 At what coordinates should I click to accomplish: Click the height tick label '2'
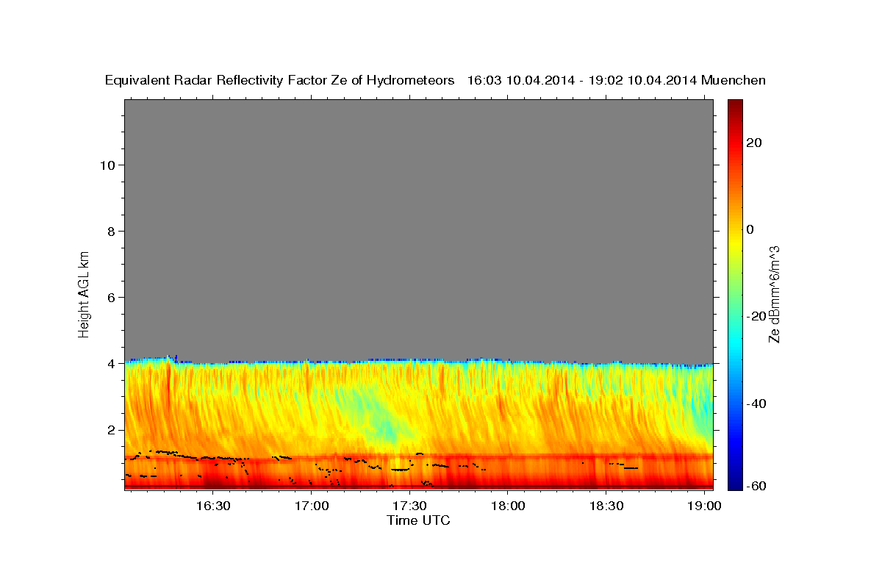110,429
